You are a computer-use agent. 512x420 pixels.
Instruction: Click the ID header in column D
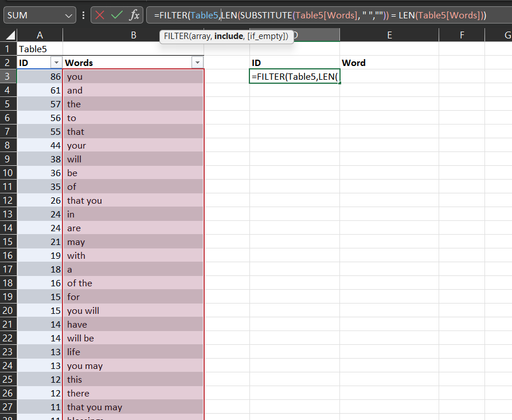coord(295,63)
